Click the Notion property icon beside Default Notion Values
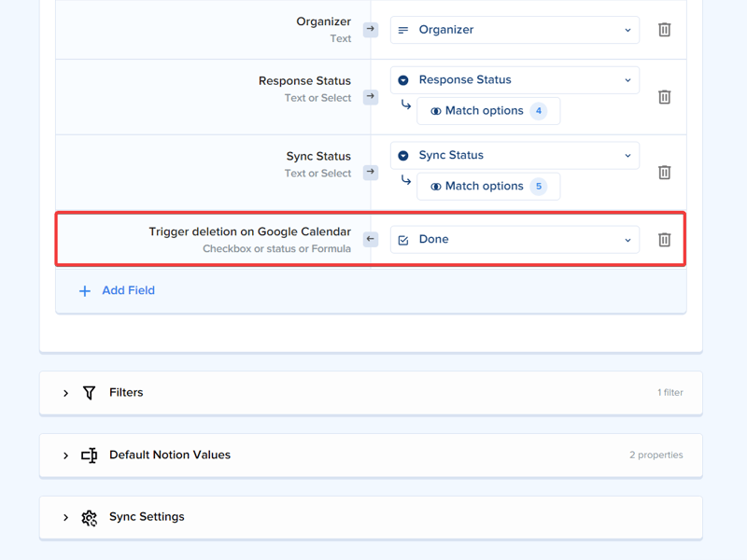Image resolution: width=747 pixels, height=560 pixels. (89, 455)
